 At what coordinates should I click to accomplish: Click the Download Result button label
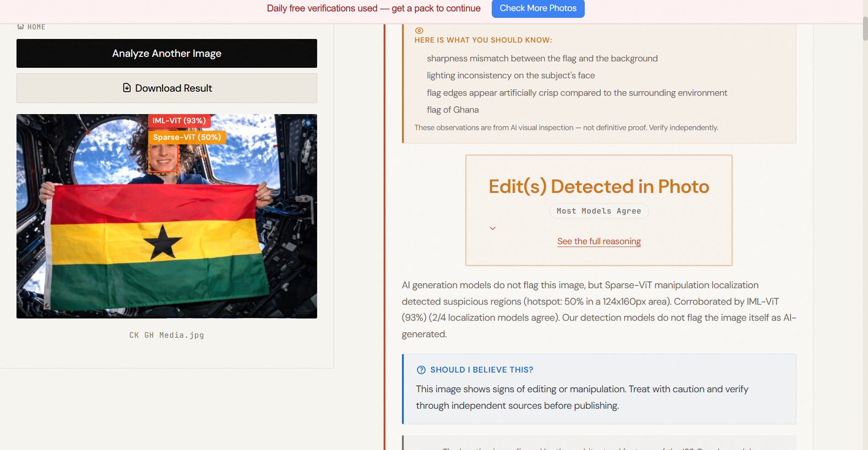(173, 88)
